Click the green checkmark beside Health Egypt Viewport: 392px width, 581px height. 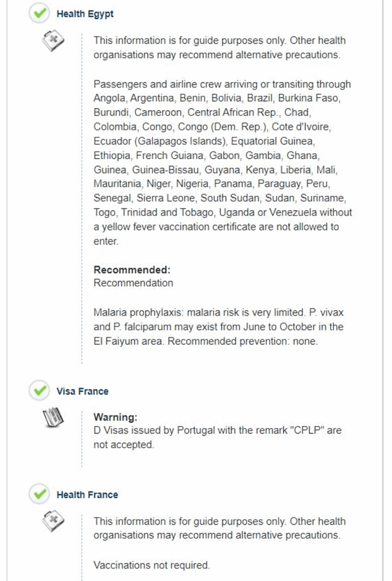point(39,14)
